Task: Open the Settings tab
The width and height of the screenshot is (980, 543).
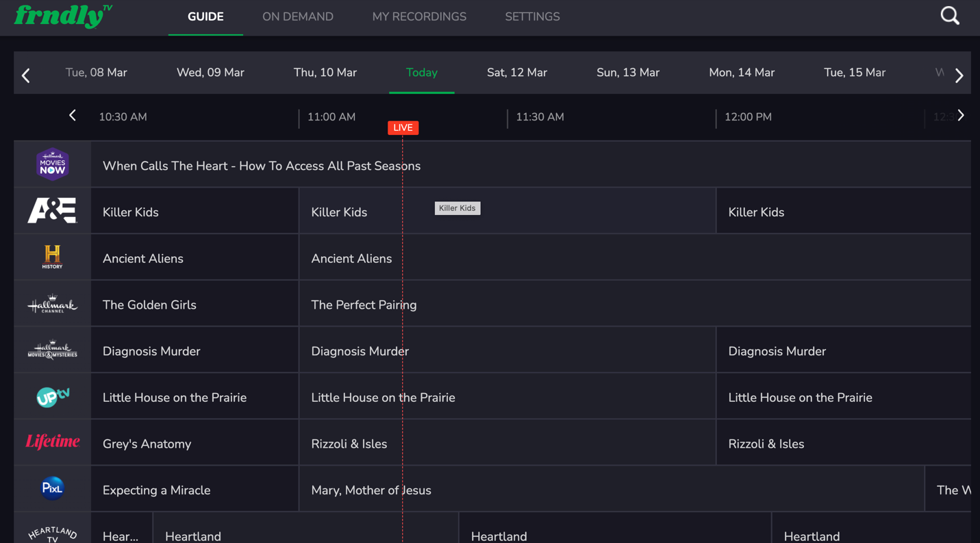Action: tap(532, 16)
